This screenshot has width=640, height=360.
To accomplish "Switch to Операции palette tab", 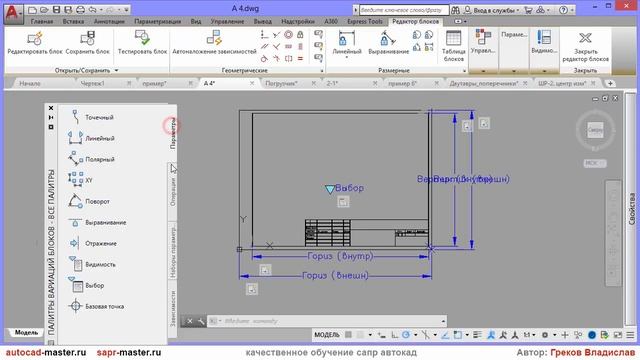I will (x=173, y=191).
